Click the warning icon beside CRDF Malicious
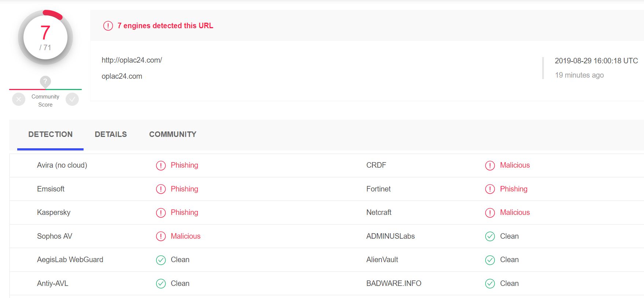Screen dimensions: 644x298 (x=490, y=165)
